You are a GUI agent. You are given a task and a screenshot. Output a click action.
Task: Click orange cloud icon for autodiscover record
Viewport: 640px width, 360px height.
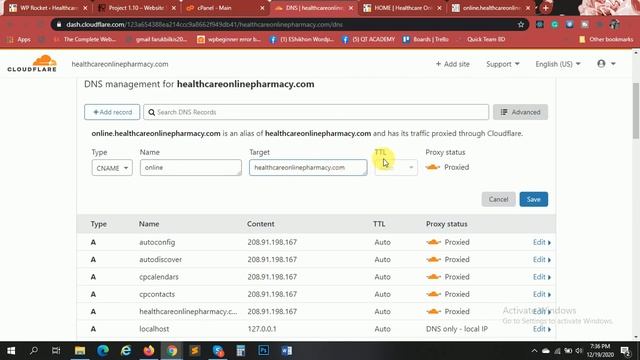click(433, 260)
